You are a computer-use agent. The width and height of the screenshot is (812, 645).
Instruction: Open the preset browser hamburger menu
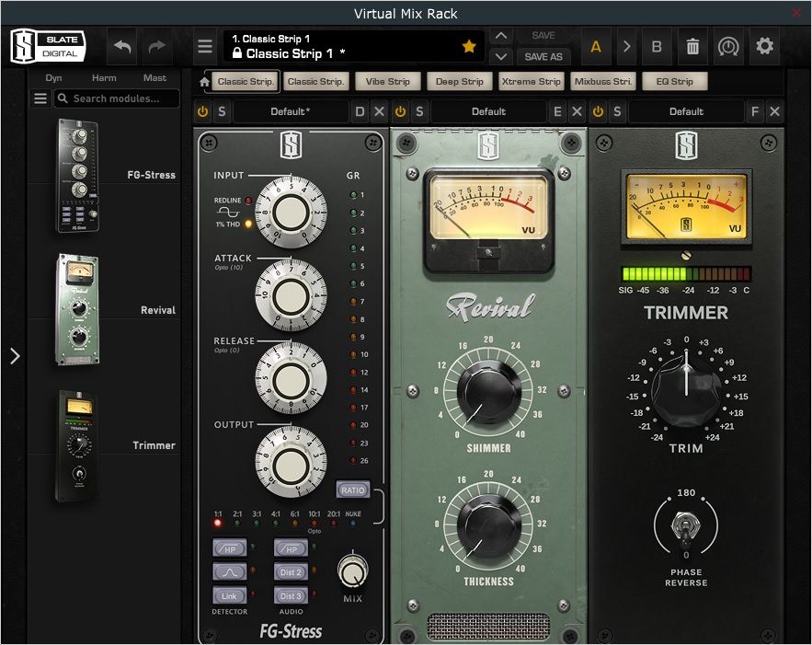[x=205, y=47]
